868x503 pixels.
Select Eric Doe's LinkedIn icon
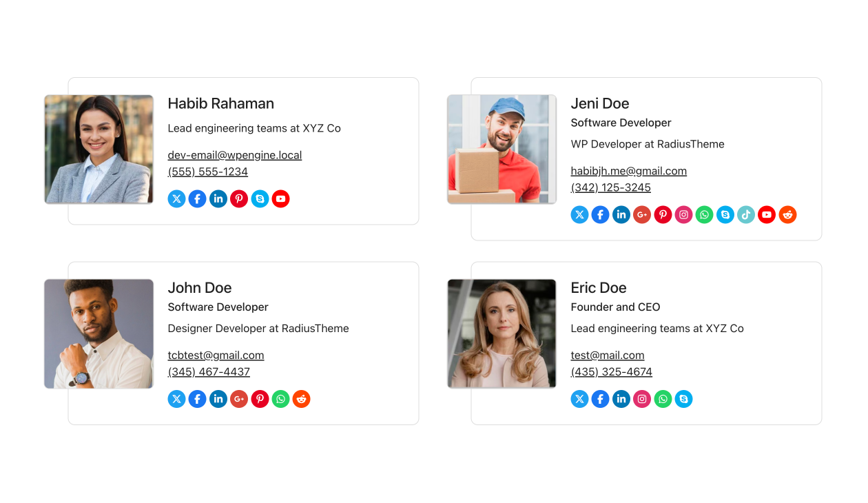click(x=621, y=399)
